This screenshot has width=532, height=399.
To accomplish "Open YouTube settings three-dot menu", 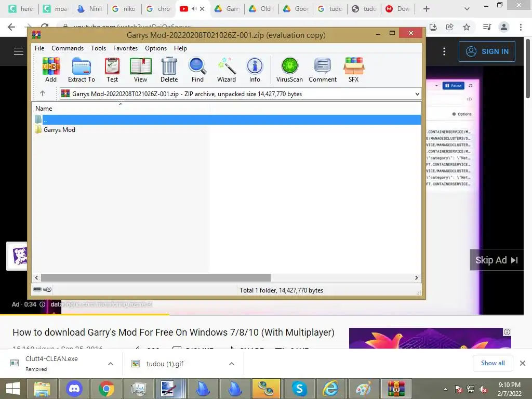I will pos(444,51).
